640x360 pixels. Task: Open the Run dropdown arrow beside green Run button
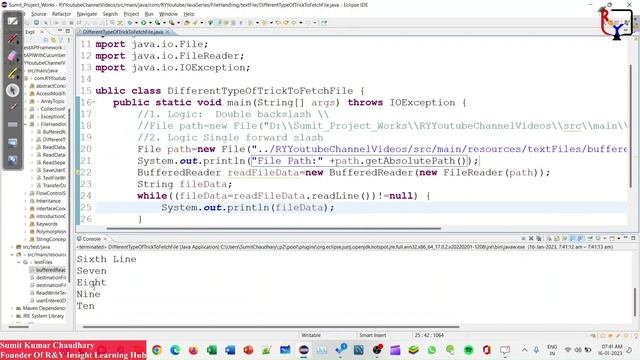pos(150,23)
